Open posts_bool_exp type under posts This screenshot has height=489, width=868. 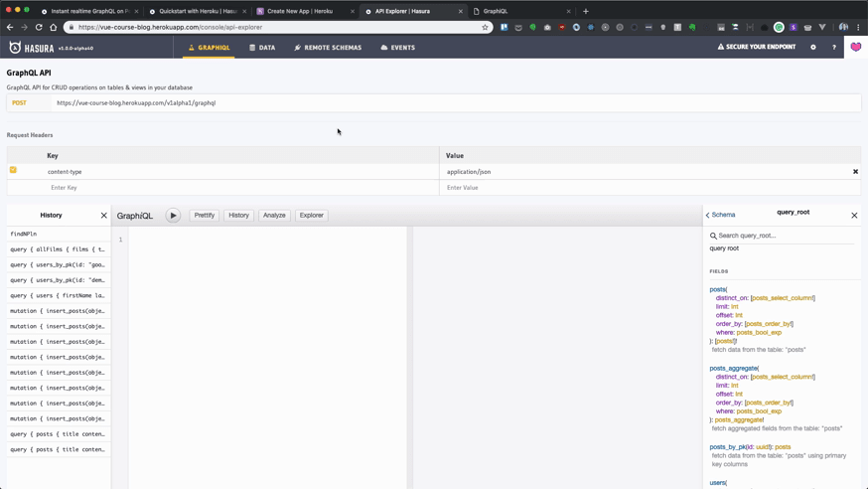pos(759,333)
